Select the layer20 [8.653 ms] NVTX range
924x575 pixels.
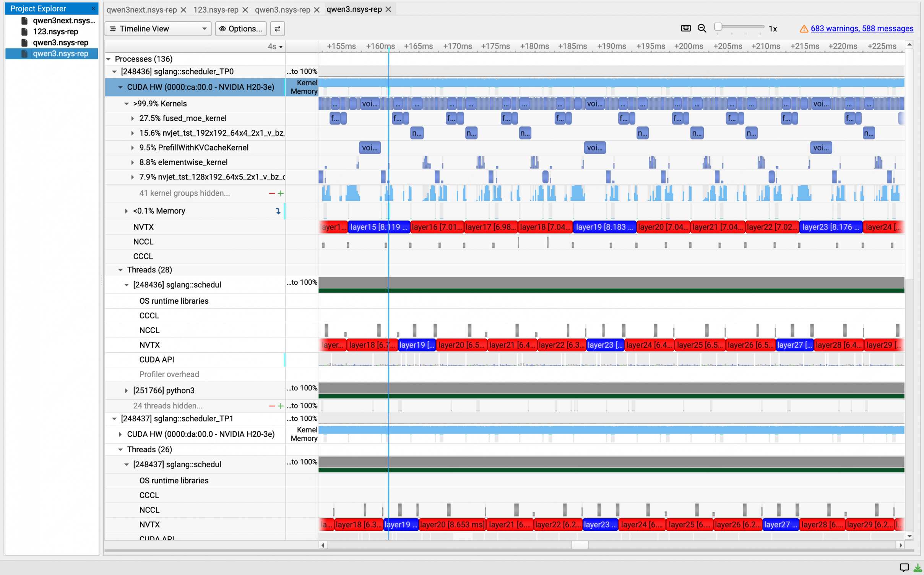point(452,525)
